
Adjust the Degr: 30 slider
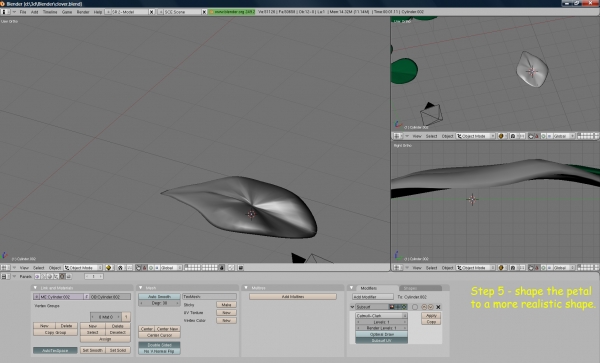pos(159,303)
